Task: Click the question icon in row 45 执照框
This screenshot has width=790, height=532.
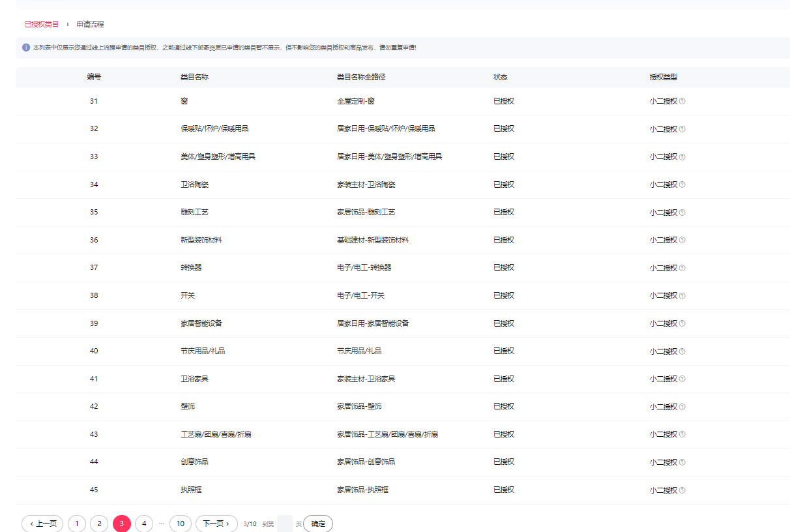Action: pos(682,490)
